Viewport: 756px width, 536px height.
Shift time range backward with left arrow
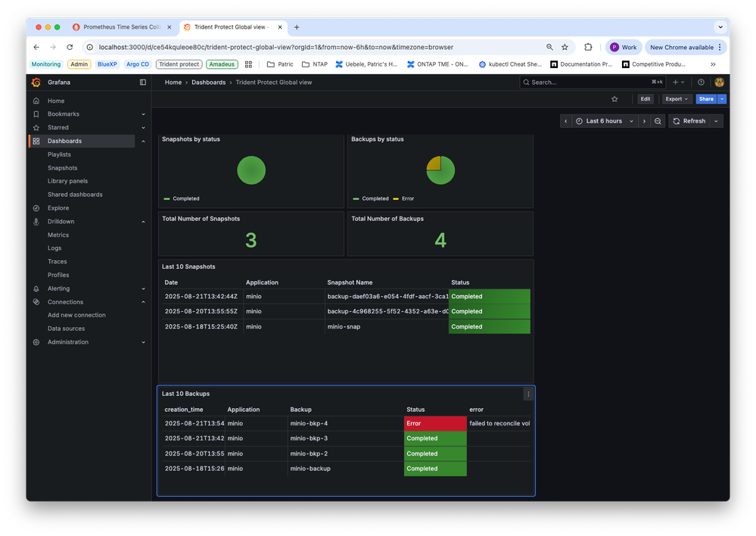(566, 121)
